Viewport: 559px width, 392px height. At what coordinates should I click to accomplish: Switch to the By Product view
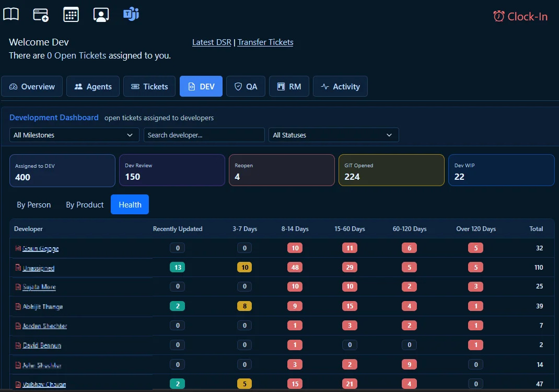(x=85, y=205)
